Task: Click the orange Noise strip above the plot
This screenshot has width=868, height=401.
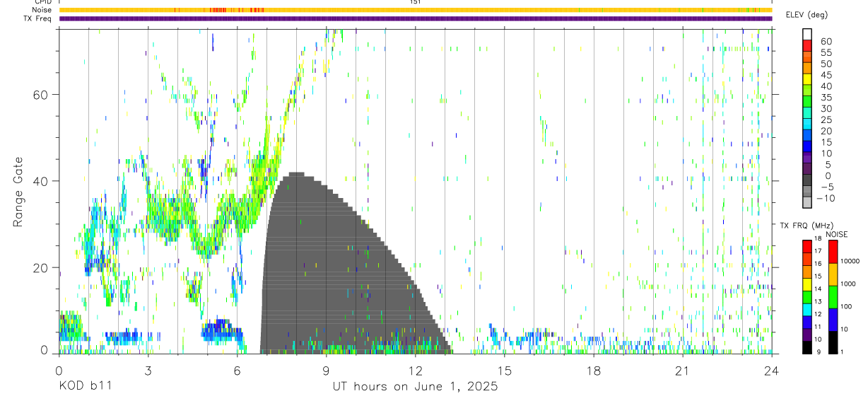Action: (x=416, y=10)
